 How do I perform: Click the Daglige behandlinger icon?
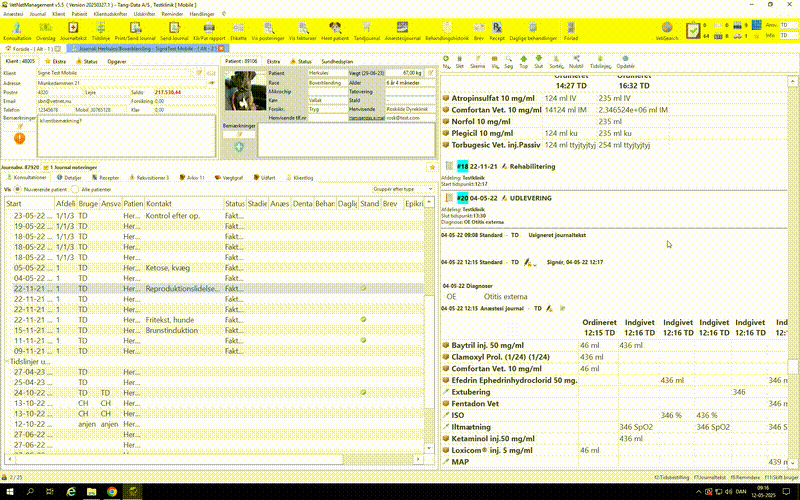(533, 31)
